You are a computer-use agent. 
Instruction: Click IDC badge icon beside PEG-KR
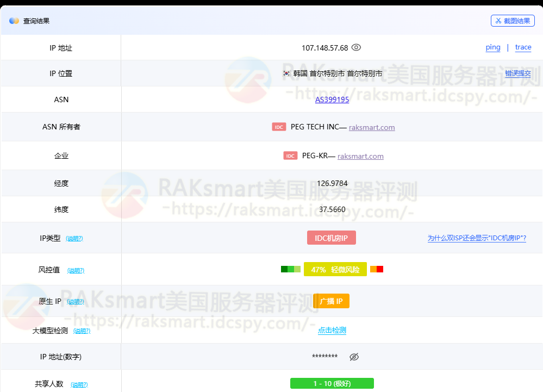click(x=290, y=156)
